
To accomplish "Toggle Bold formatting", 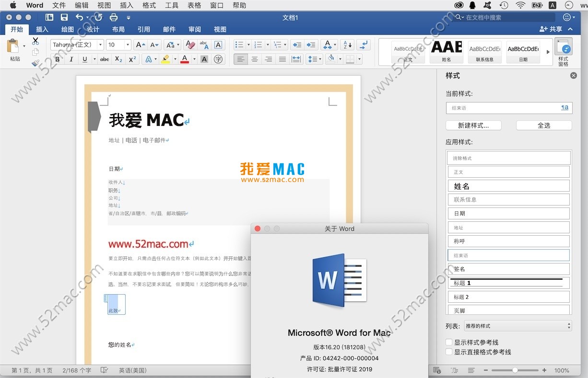I will pyautogui.click(x=58, y=59).
